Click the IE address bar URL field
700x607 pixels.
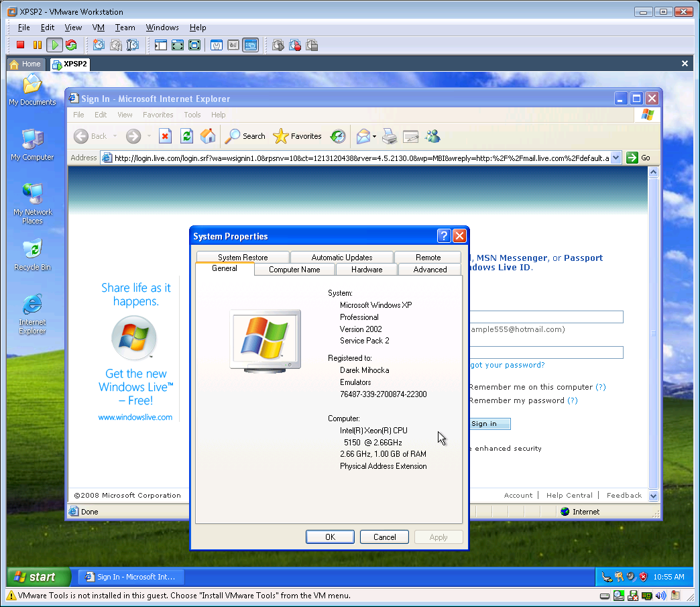[x=361, y=158]
